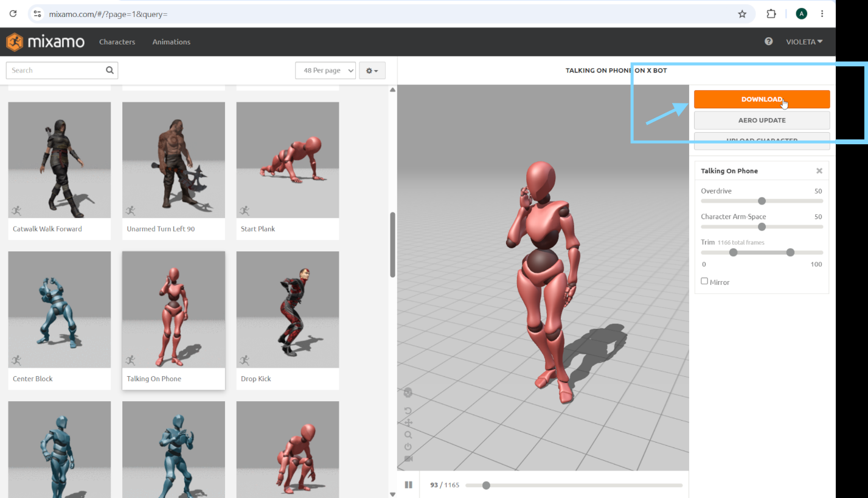Toggle the camera follow video icon
The image size is (868, 498).
408,458
